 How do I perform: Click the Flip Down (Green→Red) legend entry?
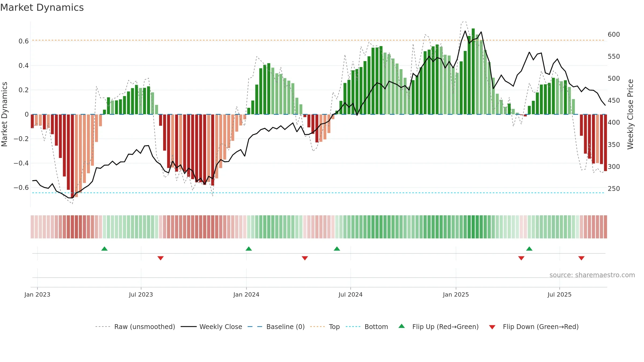point(534,327)
